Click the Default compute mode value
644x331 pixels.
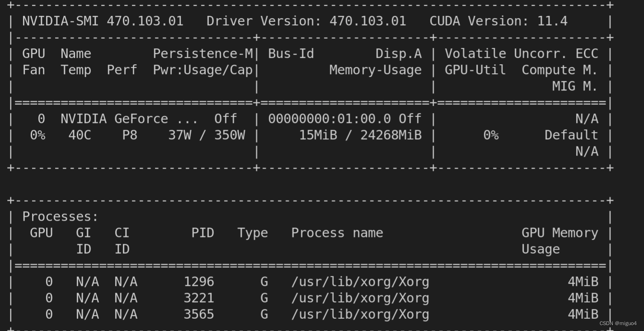point(571,135)
